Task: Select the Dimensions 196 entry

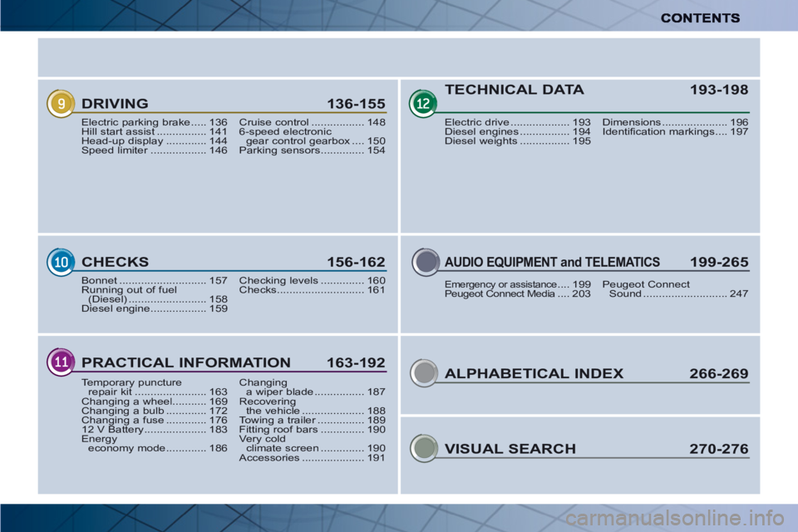Action: tap(675, 122)
